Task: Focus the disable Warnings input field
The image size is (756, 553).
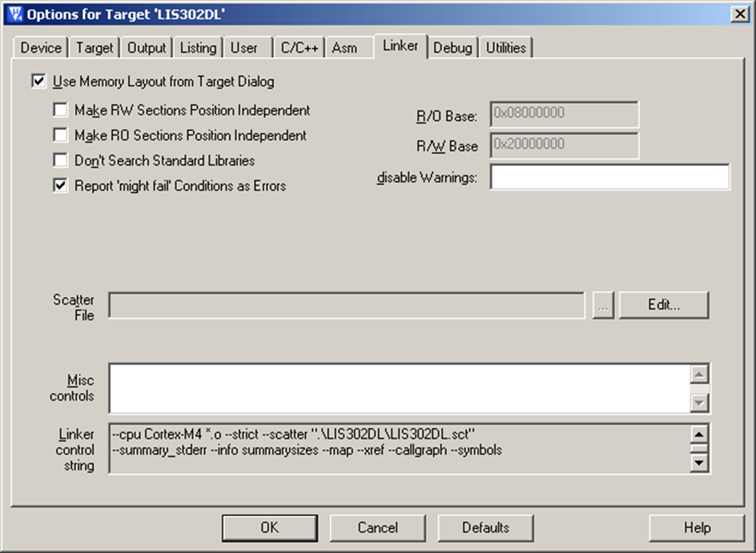Action: 610,177
